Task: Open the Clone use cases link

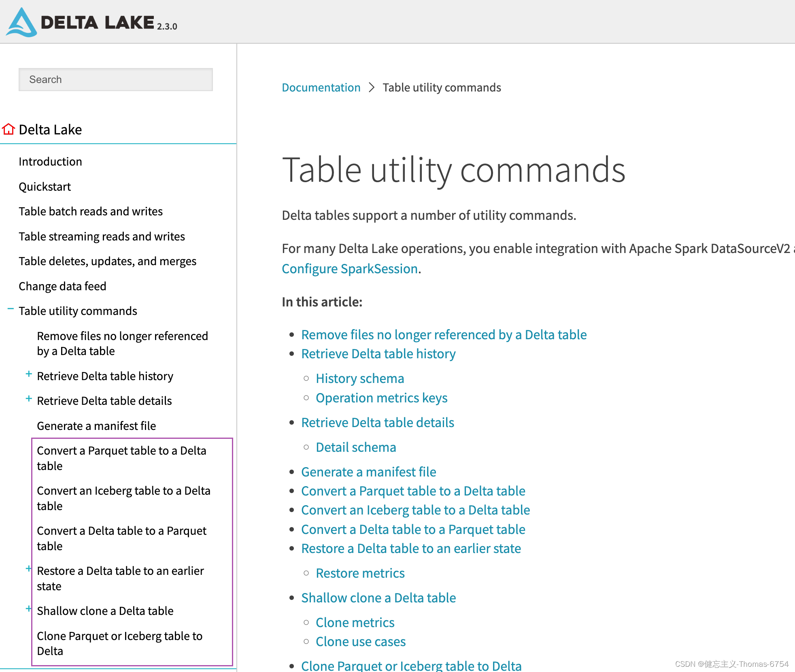Action: [x=360, y=641]
